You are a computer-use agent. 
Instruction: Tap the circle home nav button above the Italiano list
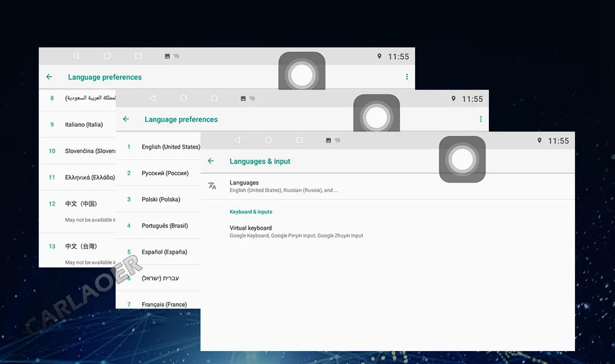coord(107,56)
